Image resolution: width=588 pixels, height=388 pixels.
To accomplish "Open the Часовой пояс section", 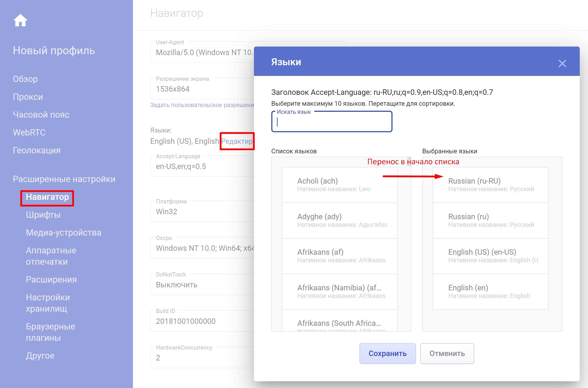I will [x=41, y=115].
